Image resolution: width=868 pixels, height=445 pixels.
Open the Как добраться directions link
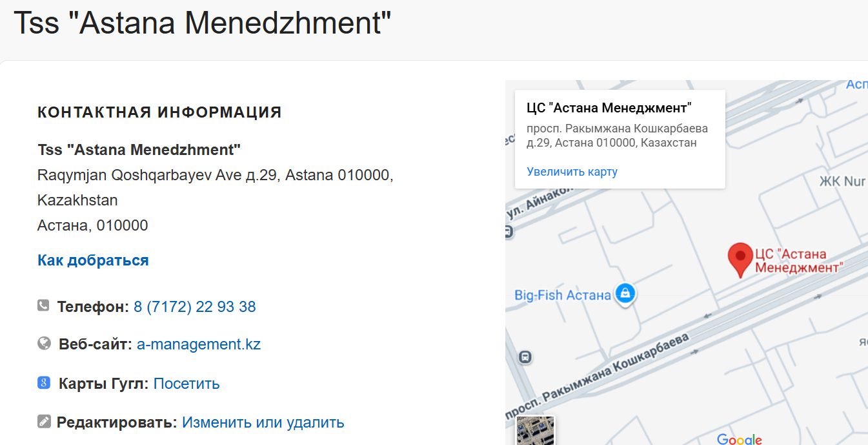pyautogui.click(x=93, y=260)
